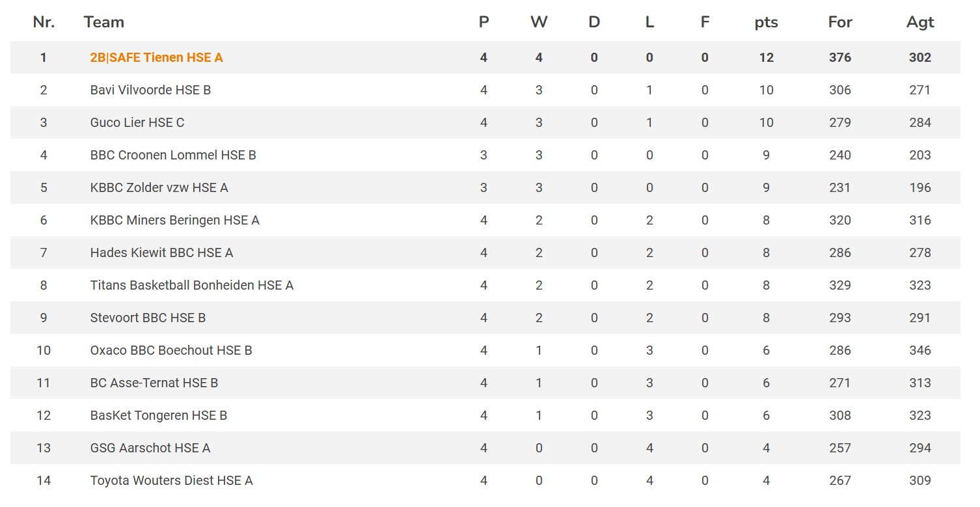
Task: Open the 2B|SAFE Tienen HSE A team link
Action: click(156, 57)
